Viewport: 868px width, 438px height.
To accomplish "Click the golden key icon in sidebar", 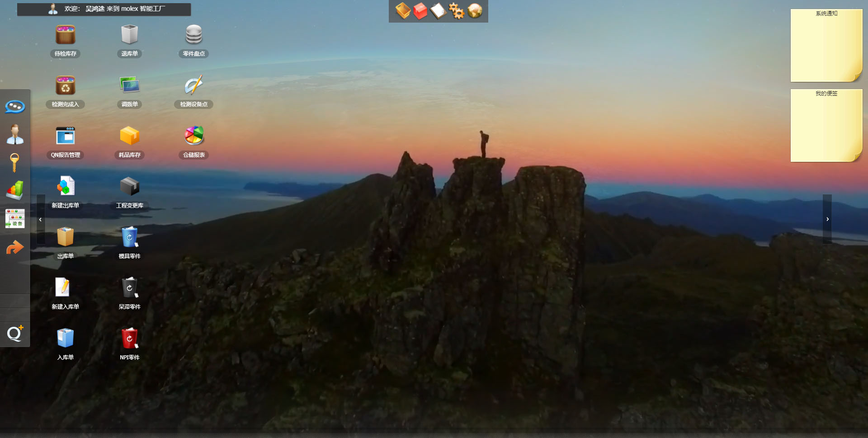I will pyautogui.click(x=15, y=163).
